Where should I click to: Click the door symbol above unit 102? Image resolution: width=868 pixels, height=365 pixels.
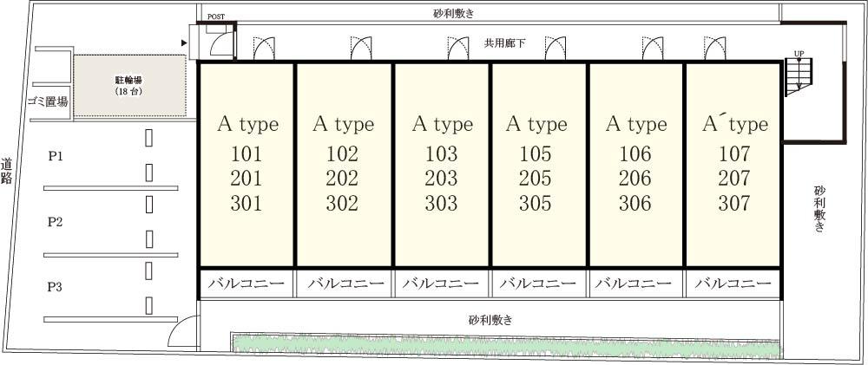[x=361, y=48]
